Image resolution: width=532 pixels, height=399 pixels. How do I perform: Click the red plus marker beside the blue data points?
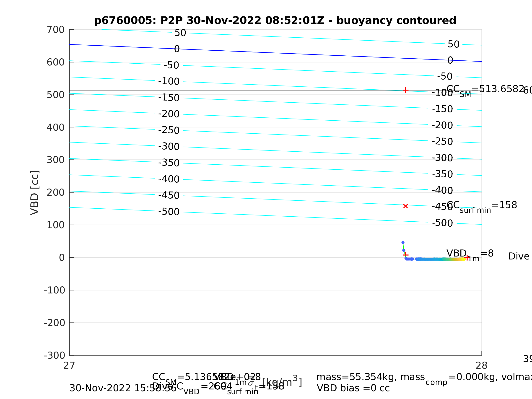pos(405,255)
